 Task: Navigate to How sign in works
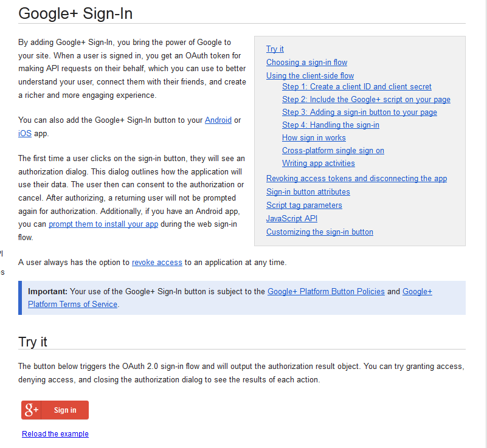[x=314, y=137]
